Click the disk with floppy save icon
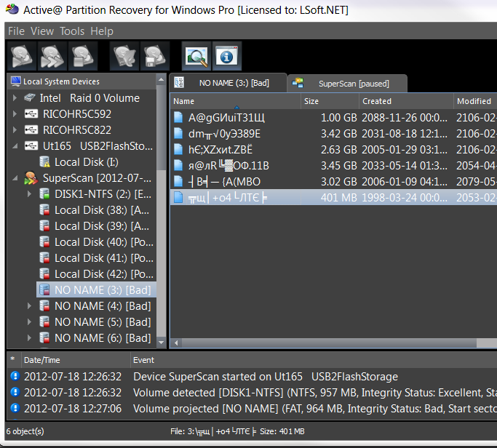 [x=155, y=57]
